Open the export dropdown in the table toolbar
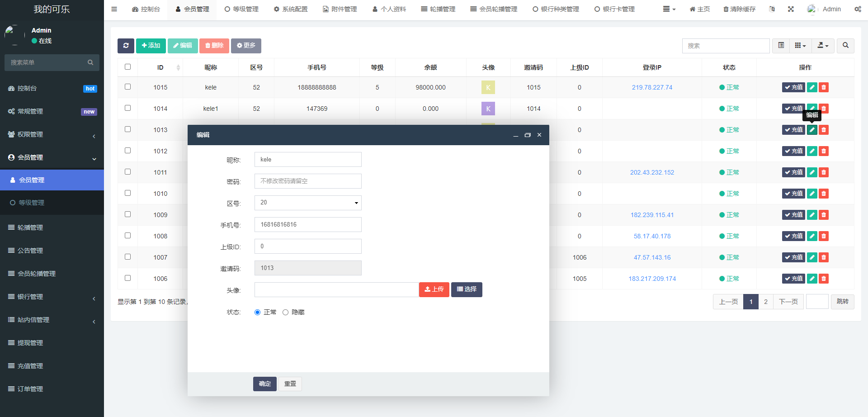The width and height of the screenshot is (868, 417). coord(823,46)
